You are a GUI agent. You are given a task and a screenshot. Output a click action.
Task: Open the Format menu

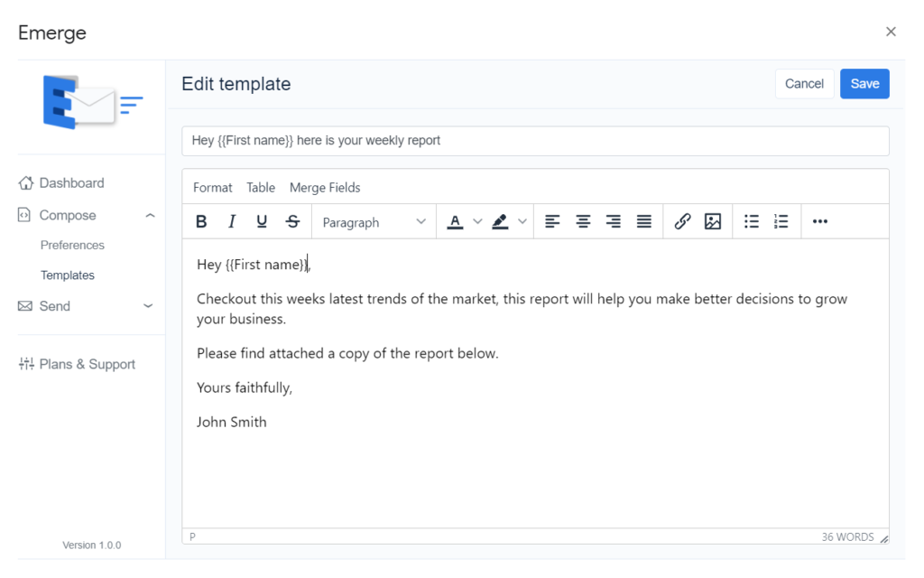pos(213,188)
